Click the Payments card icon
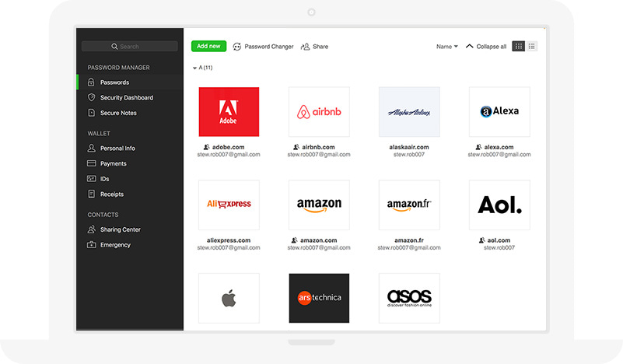The height and width of the screenshot is (364, 623). (91, 163)
